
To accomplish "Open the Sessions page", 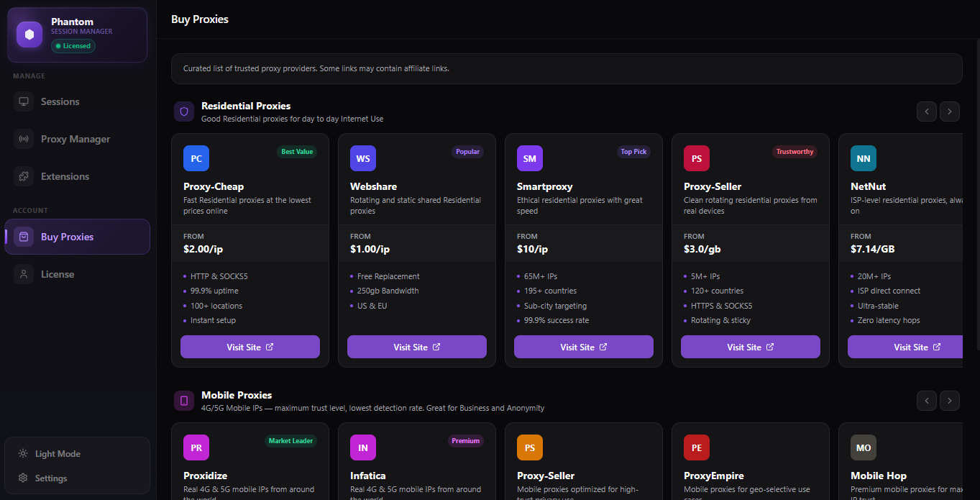I will click(x=78, y=101).
